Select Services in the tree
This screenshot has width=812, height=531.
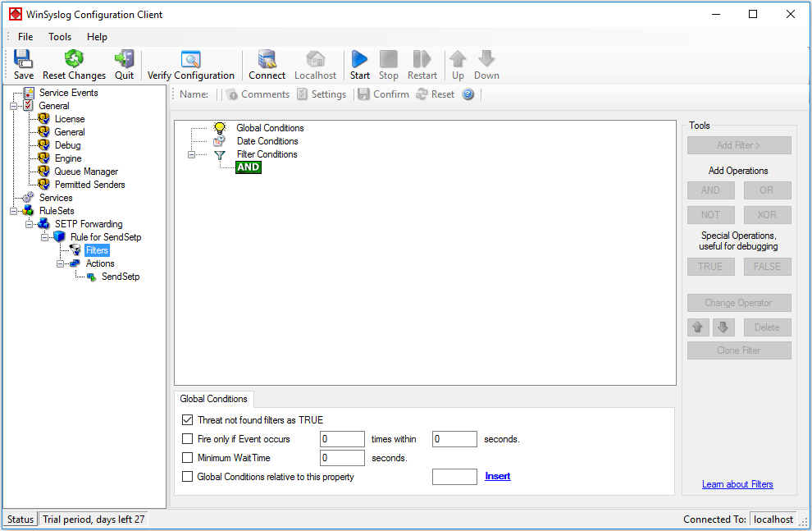[x=56, y=198]
